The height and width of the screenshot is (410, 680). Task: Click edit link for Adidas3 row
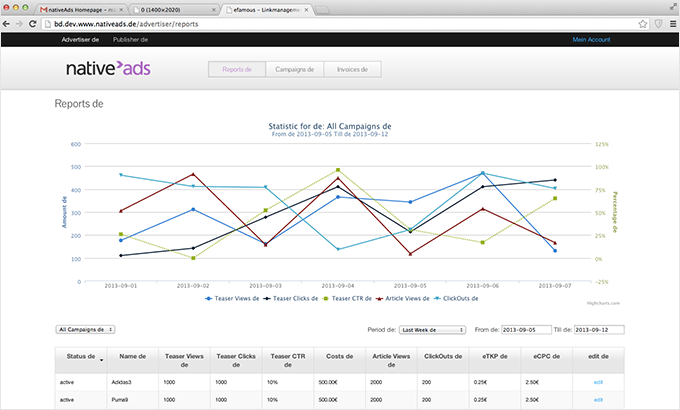pos(598,382)
